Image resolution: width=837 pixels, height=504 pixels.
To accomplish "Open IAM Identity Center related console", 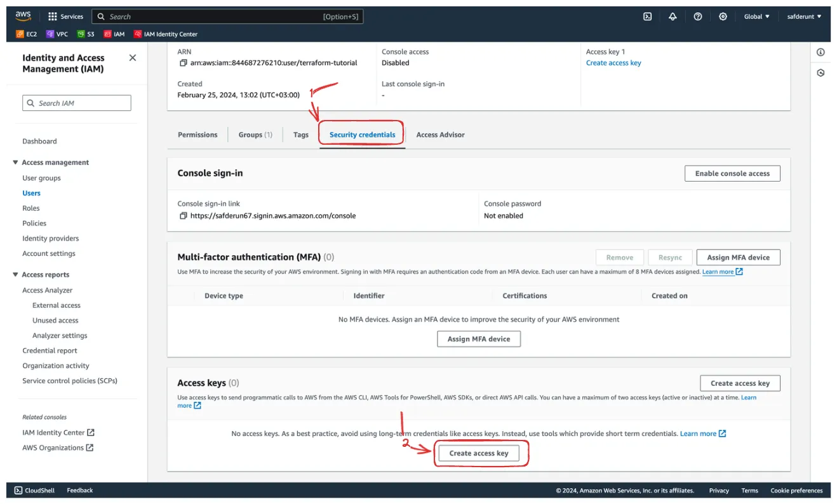I will pos(58,432).
